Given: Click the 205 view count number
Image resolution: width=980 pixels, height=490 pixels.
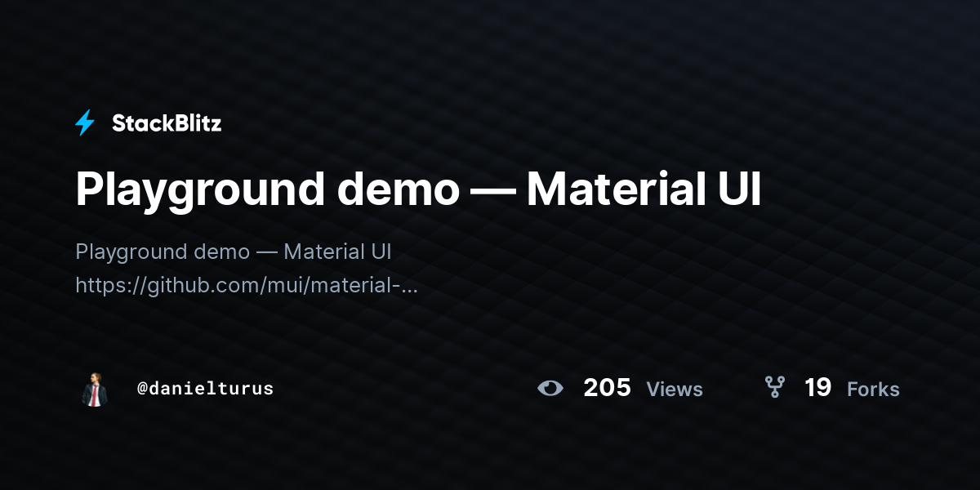Looking at the screenshot, I should point(607,388).
